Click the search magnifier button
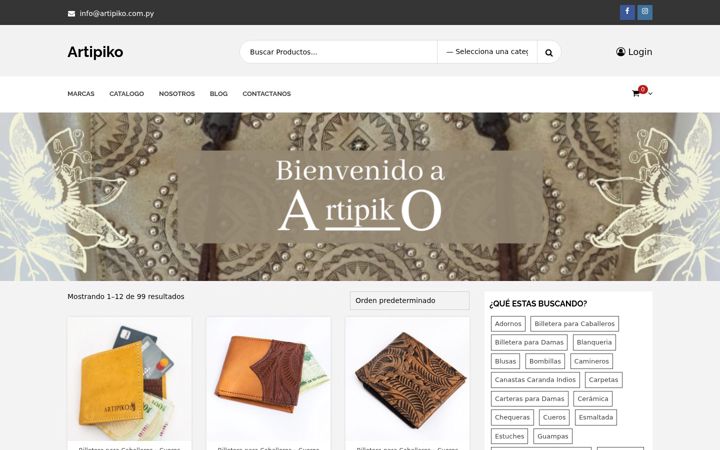 pos(549,52)
